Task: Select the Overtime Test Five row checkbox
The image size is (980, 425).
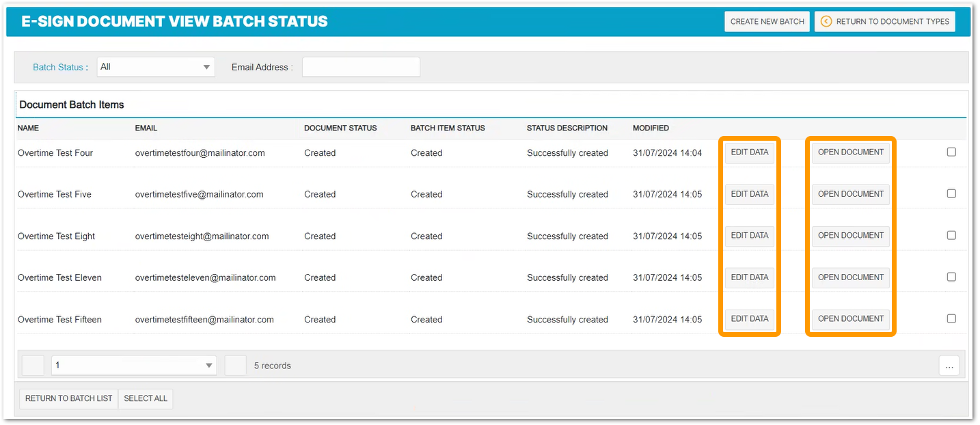Action: click(x=951, y=194)
